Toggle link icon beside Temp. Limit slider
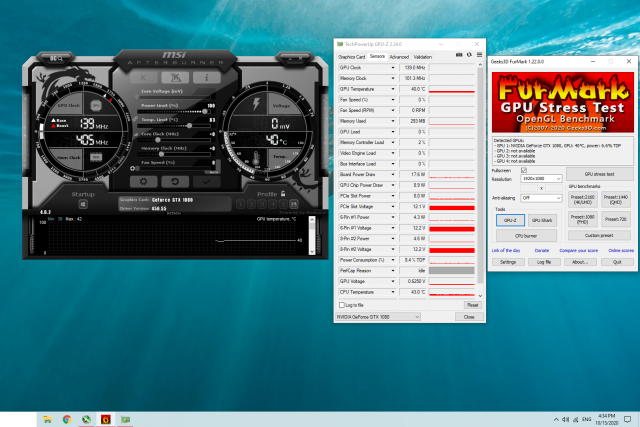This screenshot has width=640, height=427. [x=136, y=119]
